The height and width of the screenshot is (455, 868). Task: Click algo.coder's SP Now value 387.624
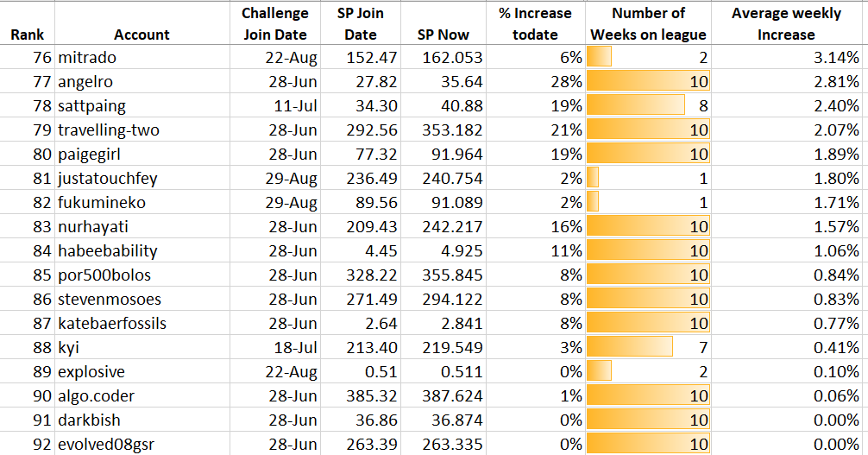(443, 395)
